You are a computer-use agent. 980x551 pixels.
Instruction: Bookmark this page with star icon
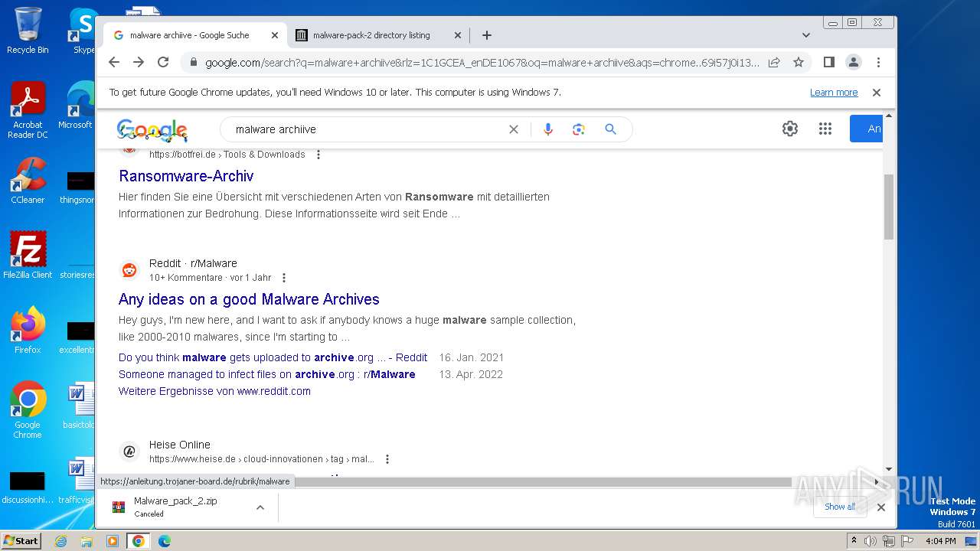[x=799, y=62]
